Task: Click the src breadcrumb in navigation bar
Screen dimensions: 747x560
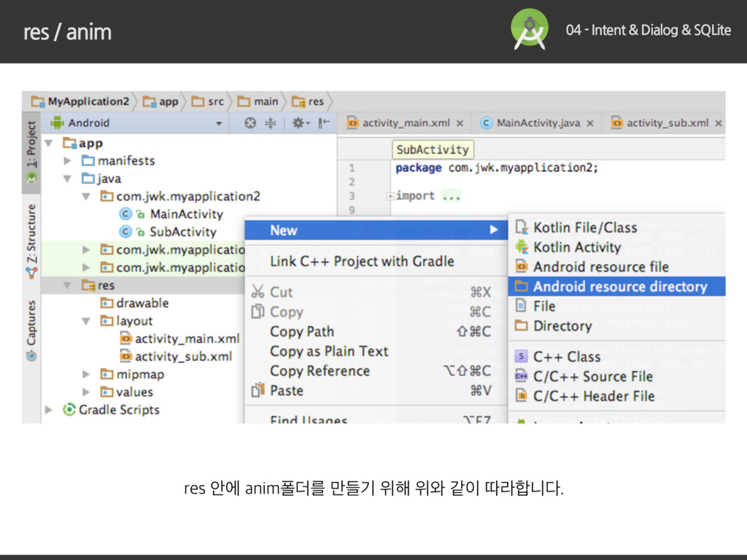Action: 209,101
